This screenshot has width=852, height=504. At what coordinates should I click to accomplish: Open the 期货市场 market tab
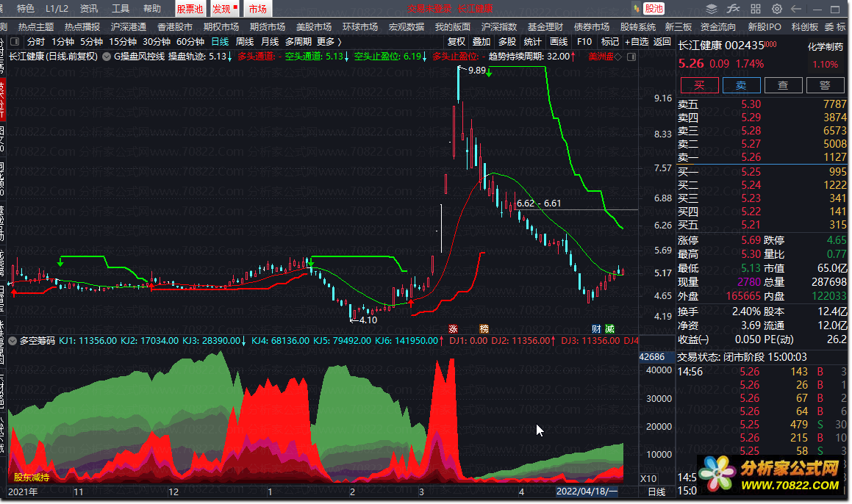click(x=268, y=26)
